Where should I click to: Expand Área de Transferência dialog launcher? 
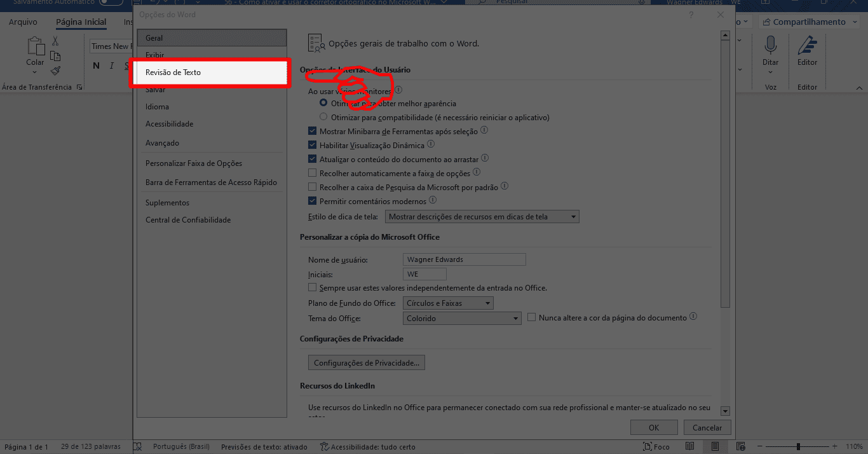tap(79, 87)
